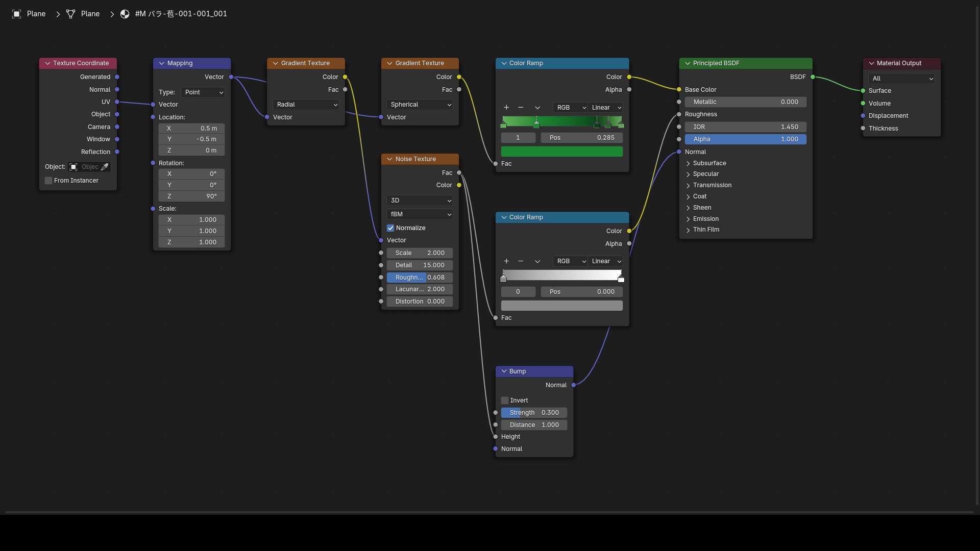980x551 pixels.
Task: Click the Base Color input socket
Action: coord(679,90)
